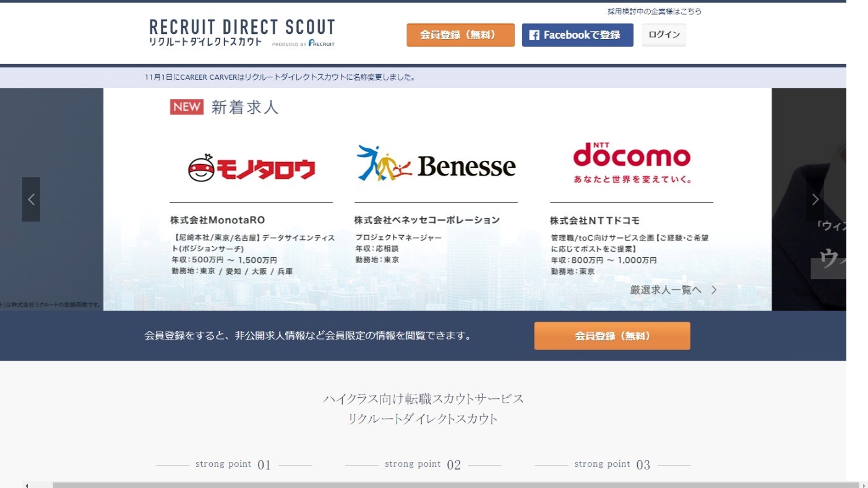The width and height of the screenshot is (868, 488).
Task: Click the ハイクラス向け転職スカウトサービス heading
Action: [x=423, y=399]
